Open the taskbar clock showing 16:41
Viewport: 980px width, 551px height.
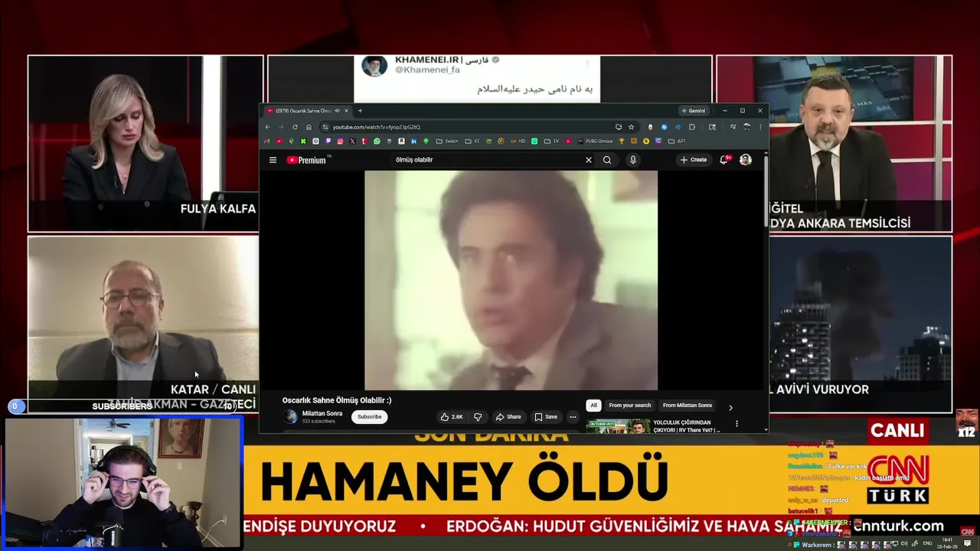[x=947, y=543]
